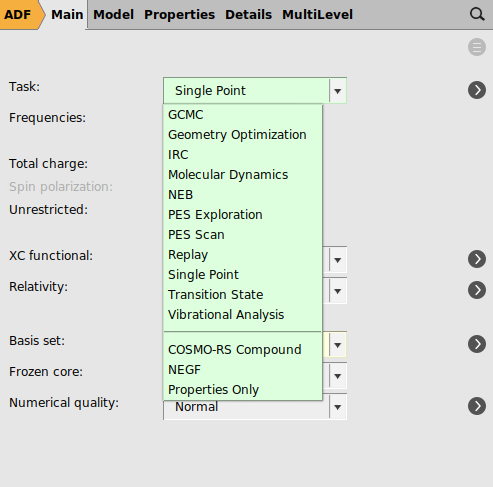Select NEGF from the list
Image resolution: width=493 pixels, height=487 pixels.
pyautogui.click(x=243, y=370)
